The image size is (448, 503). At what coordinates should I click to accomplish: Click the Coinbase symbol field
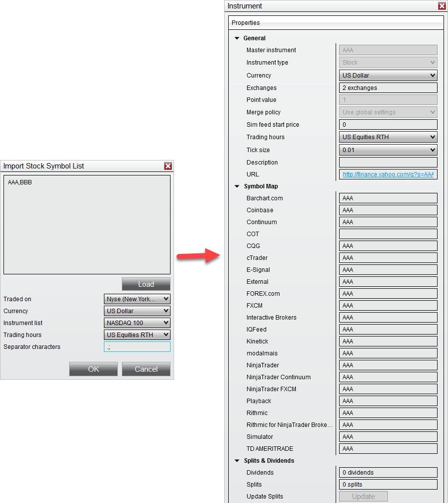[x=388, y=210]
